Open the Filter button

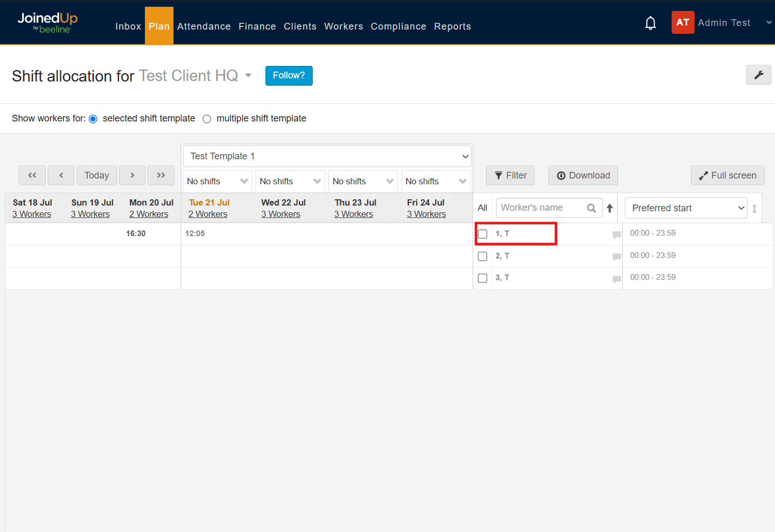[x=510, y=175]
